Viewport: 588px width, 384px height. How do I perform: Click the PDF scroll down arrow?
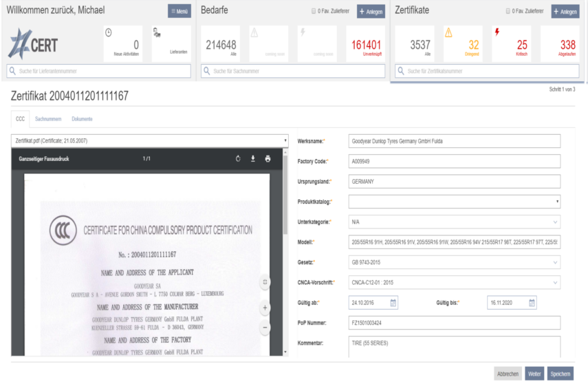point(285,352)
